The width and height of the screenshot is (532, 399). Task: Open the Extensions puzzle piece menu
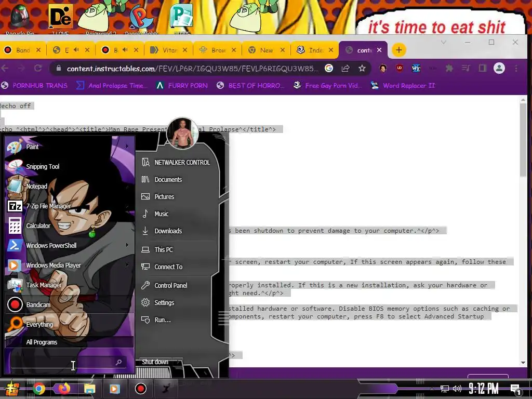449,68
